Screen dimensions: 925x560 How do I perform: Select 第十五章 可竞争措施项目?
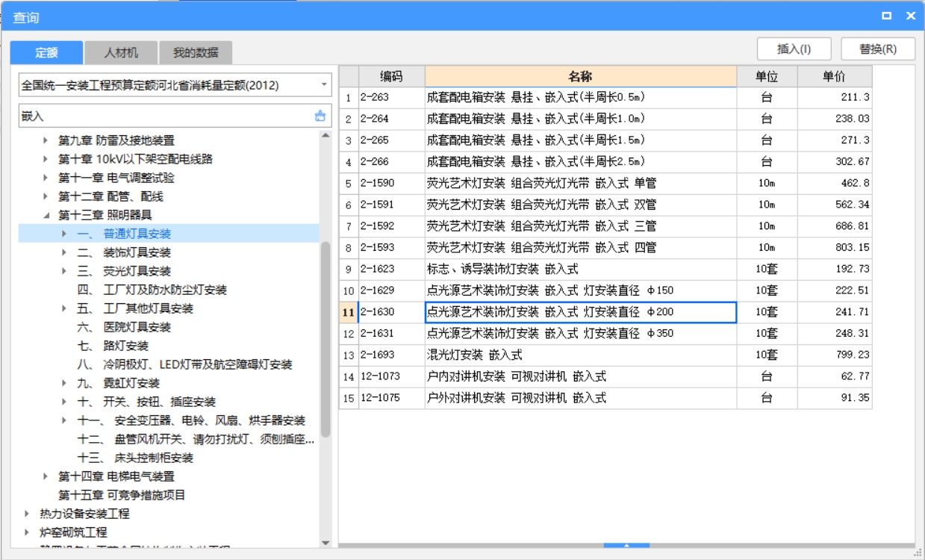point(122,495)
